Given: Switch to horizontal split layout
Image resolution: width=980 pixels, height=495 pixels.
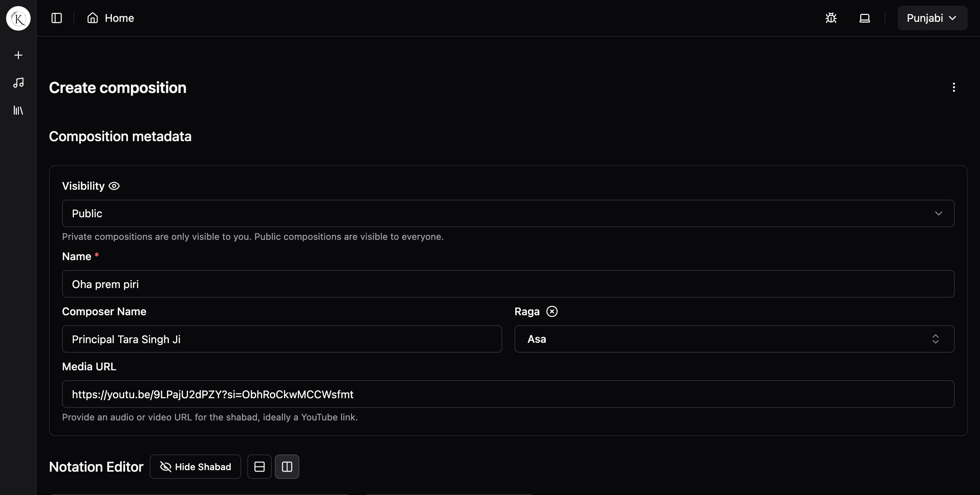Looking at the screenshot, I should click(260, 467).
